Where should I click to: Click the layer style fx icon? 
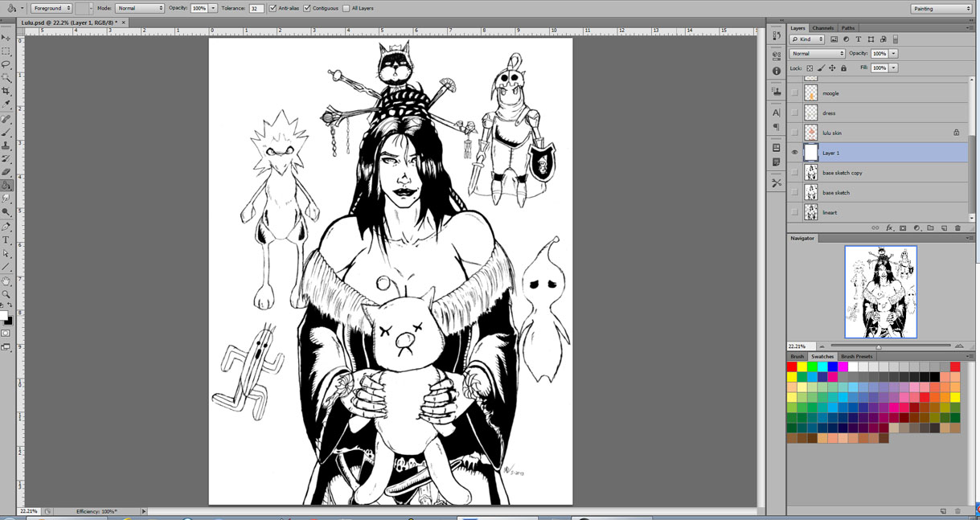[x=889, y=228]
